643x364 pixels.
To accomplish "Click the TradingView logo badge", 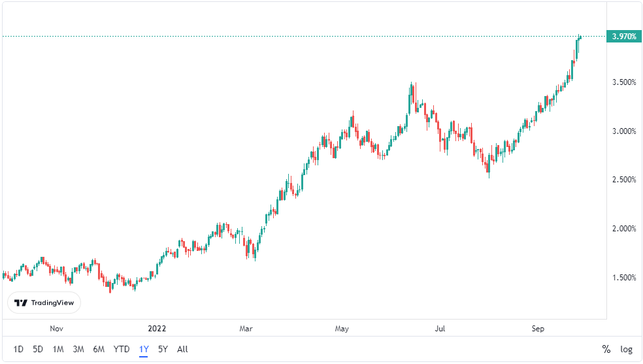I will coord(44,303).
